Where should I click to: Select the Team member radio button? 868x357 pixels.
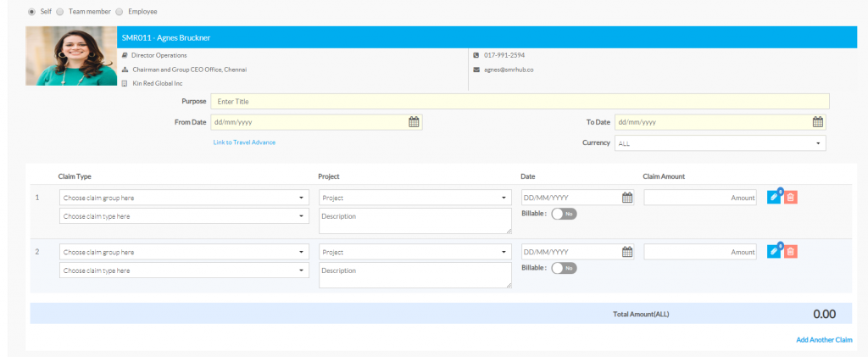[x=60, y=12]
